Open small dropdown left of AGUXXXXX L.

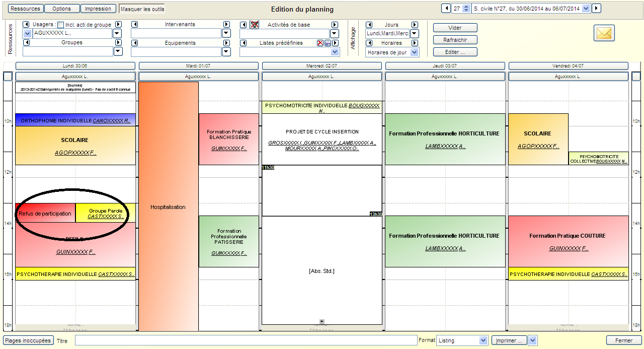coord(27,33)
